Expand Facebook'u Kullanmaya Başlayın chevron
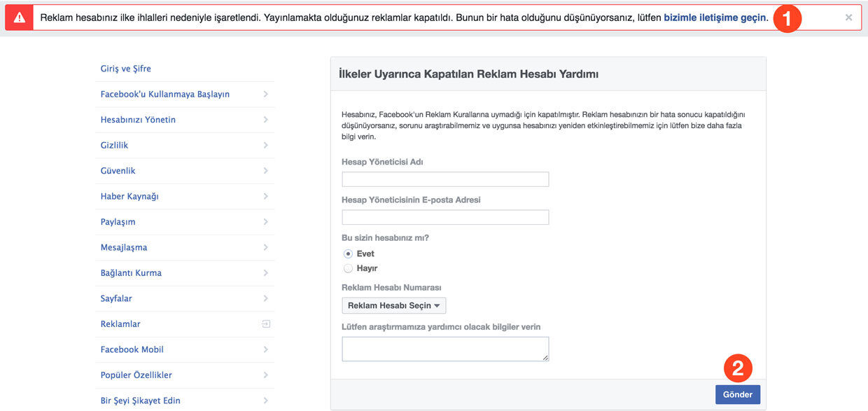The image size is (868, 411). (x=265, y=95)
